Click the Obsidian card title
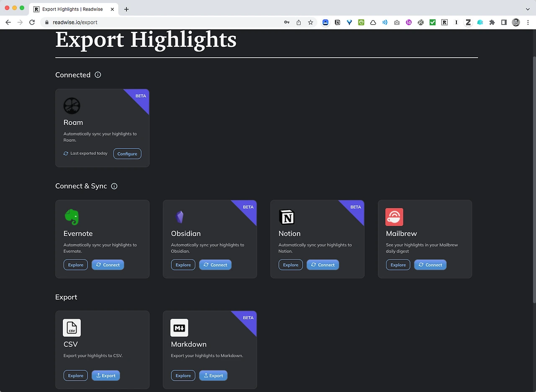536x392 pixels. 186,233
